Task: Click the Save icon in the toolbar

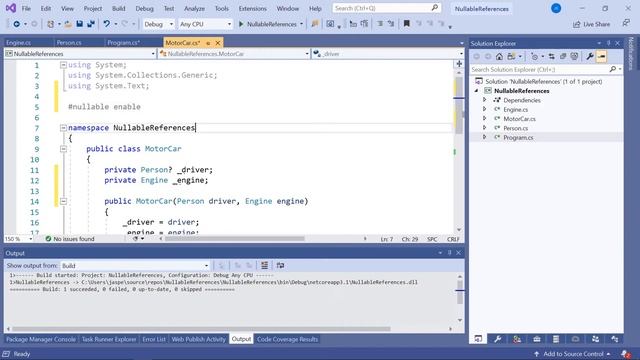Action: click(80, 24)
